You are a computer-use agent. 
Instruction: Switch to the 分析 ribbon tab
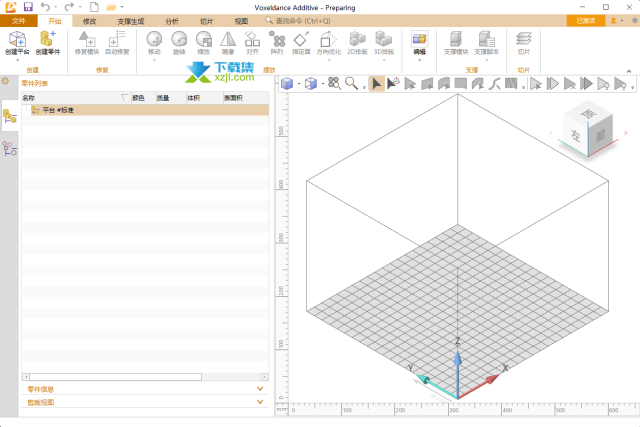pos(172,21)
